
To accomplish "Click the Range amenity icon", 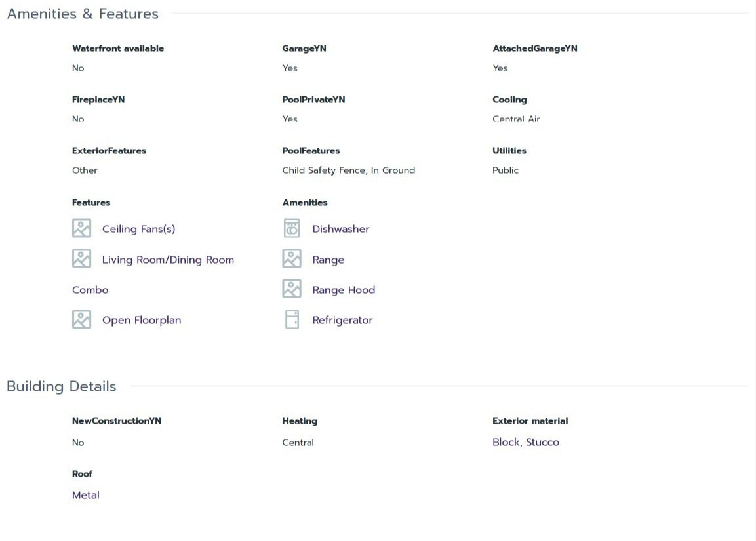I will (292, 259).
